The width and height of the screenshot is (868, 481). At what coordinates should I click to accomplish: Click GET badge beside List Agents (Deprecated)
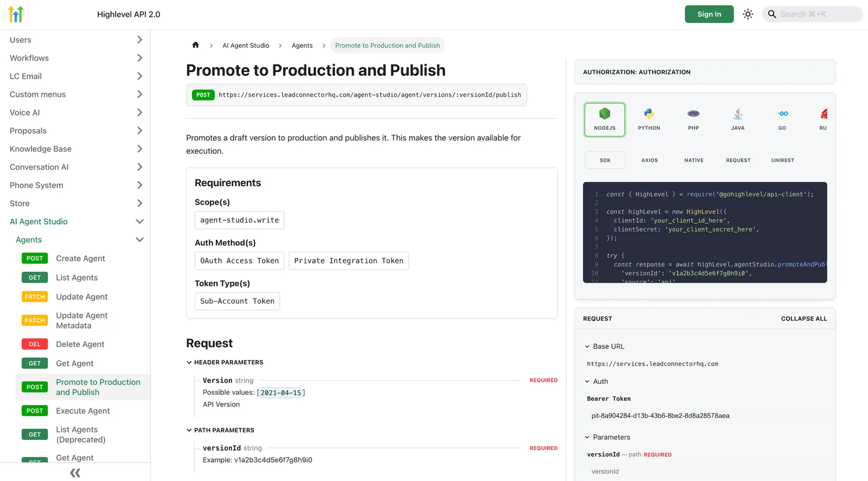click(35, 434)
